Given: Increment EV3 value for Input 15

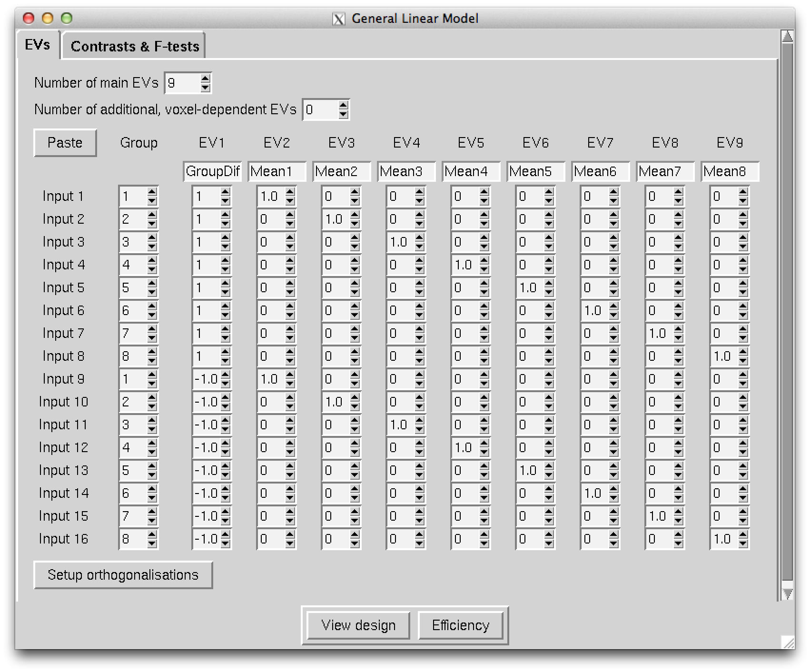Looking at the screenshot, I should tap(355, 512).
